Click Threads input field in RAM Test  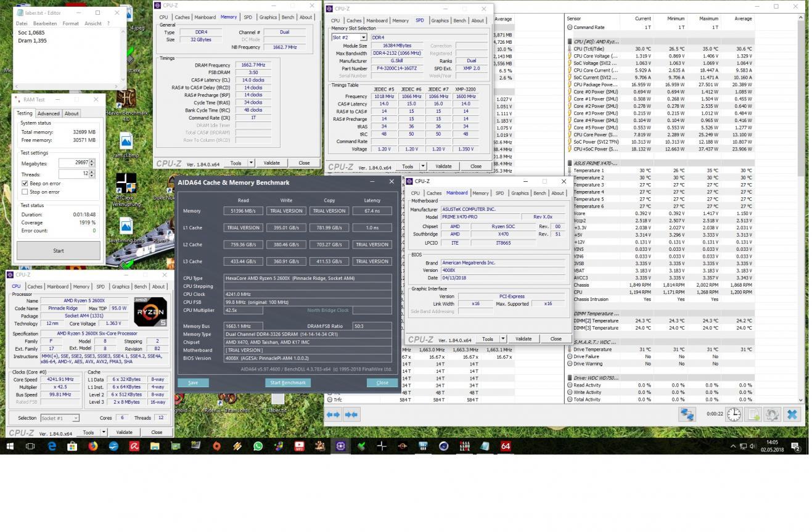tap(74, 174)
